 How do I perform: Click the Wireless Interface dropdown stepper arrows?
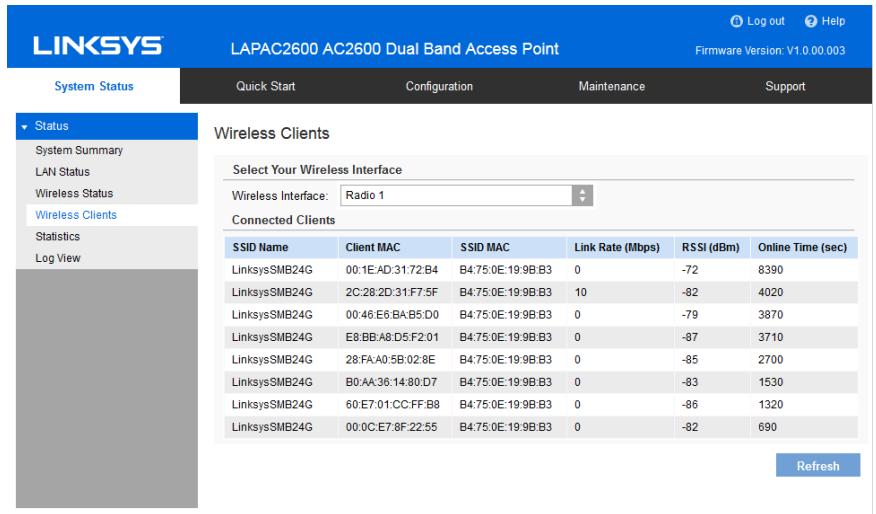coord(582,196)
